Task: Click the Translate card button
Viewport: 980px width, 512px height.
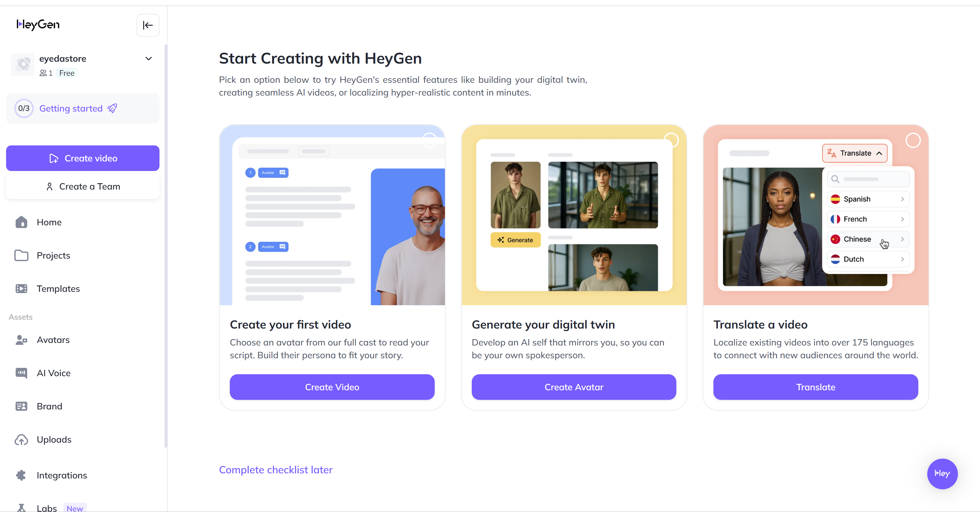Action: [x=815, y=387]
